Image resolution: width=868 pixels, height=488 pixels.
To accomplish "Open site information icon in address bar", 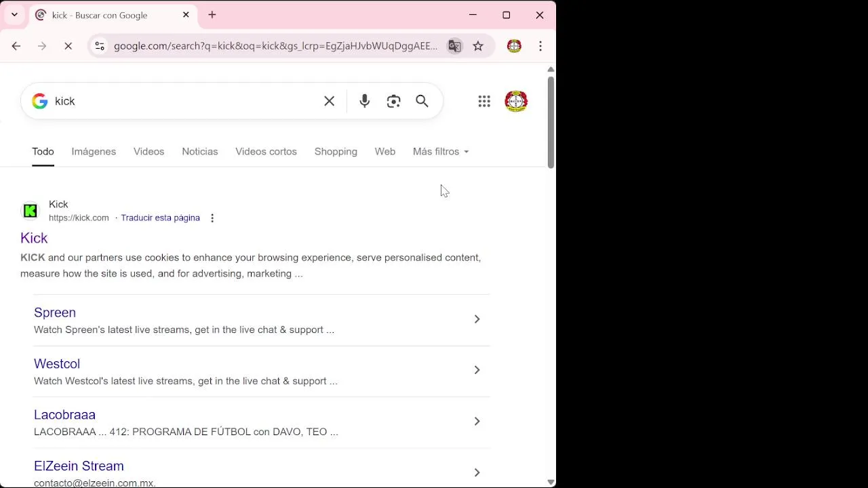I will (x=100, y=46).
